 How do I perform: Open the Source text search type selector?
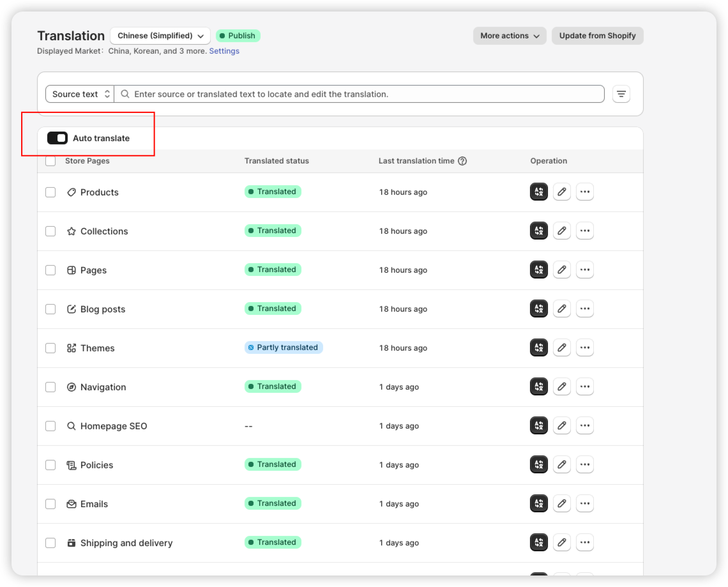pyautogui.click(x=80, y=95)
